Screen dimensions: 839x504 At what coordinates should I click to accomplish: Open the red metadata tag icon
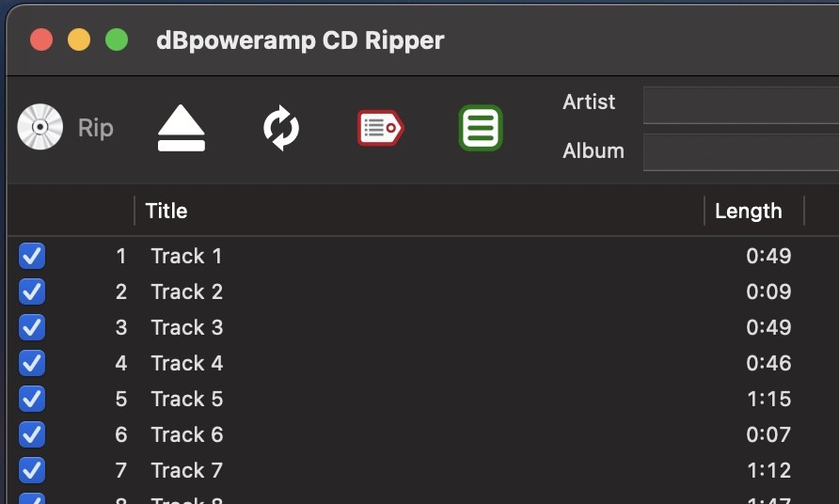[380, 128]
